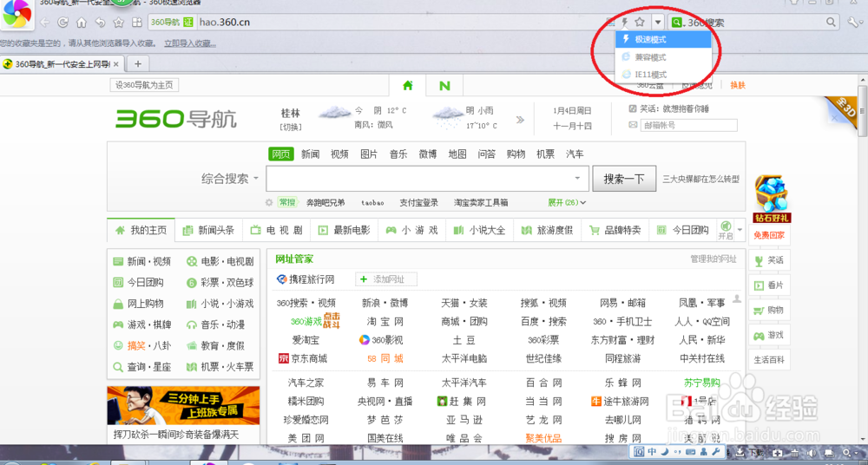Screen dimensions: 868x465
Task: Click the lightning mode switch icon in address bar
Action: (x=624, y=23)
